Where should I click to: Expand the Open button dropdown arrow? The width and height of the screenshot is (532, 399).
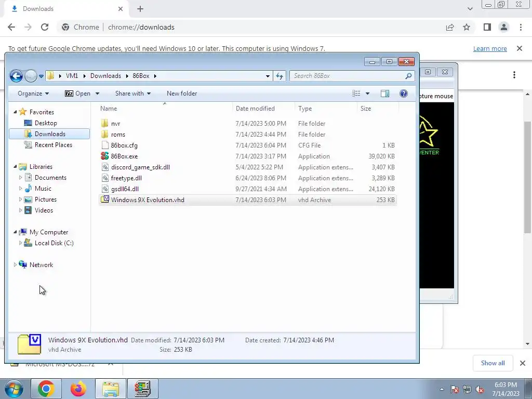click(x=97, y=94)
